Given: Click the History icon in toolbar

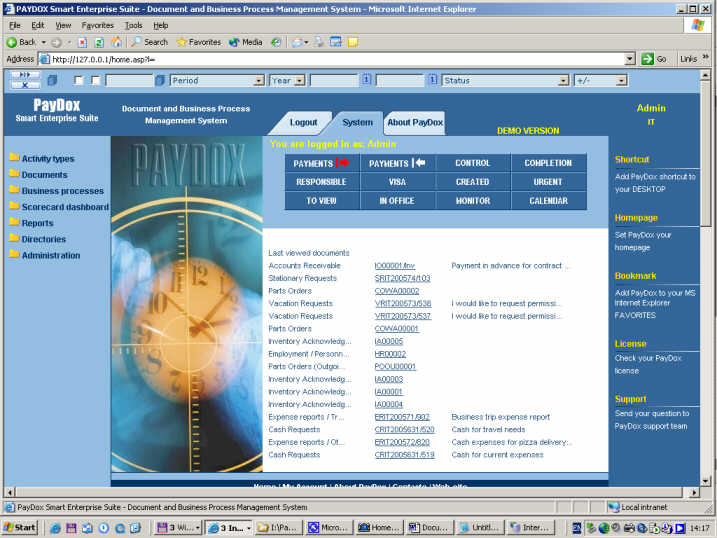Looking at the screenshot, I should [276, 43].
